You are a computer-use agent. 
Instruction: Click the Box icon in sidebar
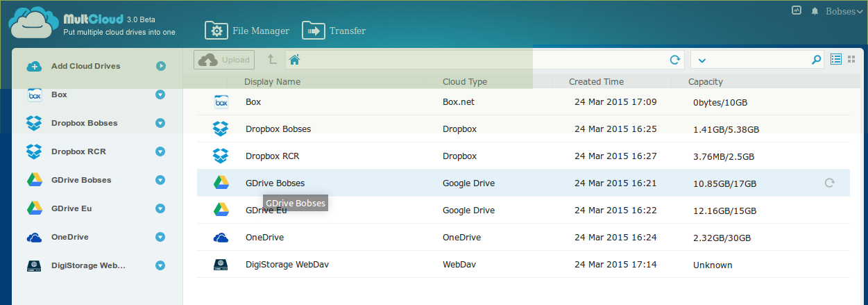[35, 95]
